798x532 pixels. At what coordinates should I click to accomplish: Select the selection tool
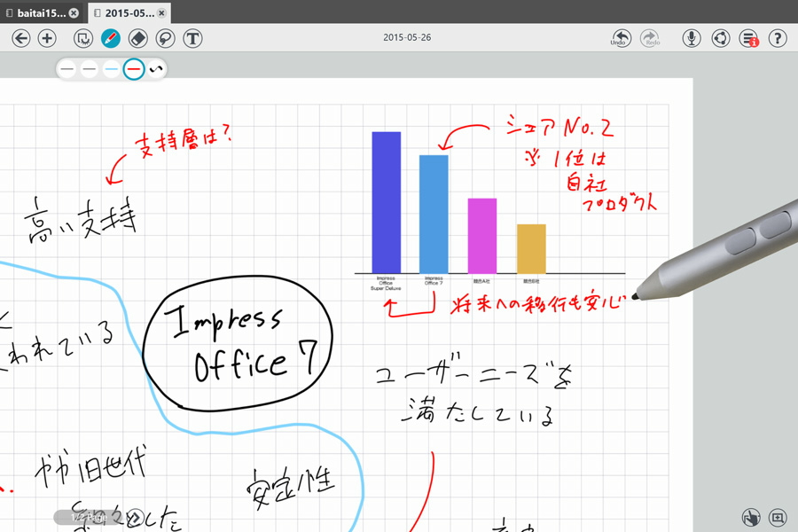point(83,38)
